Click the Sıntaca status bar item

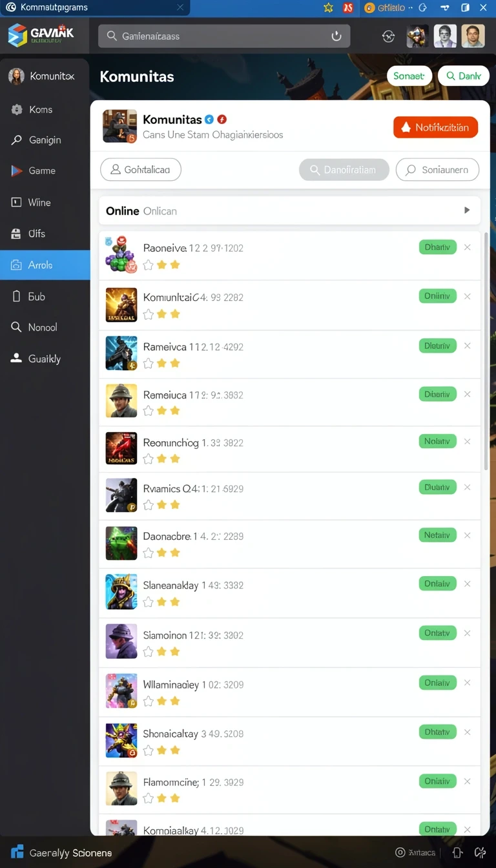(416, 852)
